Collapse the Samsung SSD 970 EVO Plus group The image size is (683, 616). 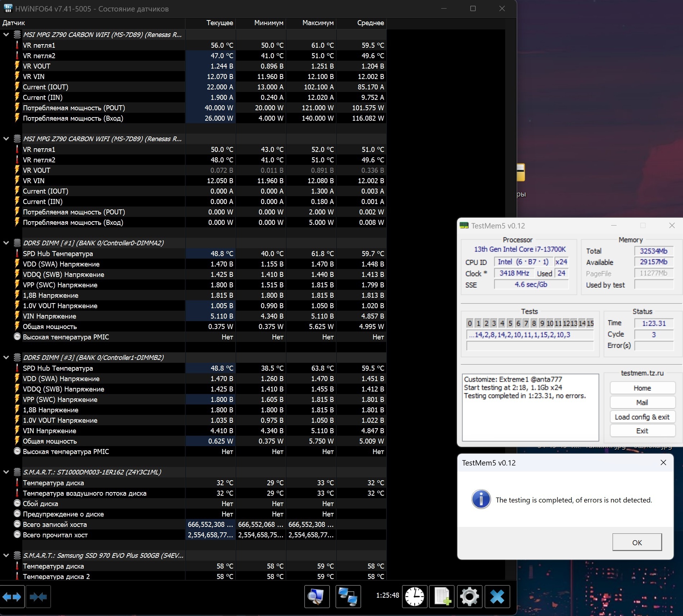coord(6,556)
